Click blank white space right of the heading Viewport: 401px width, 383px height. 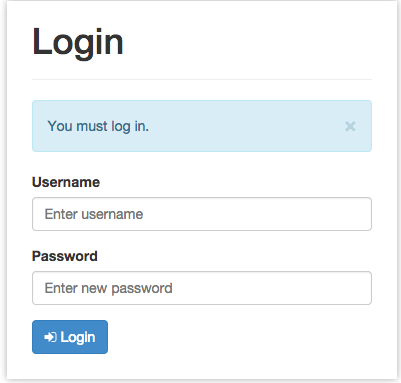248,43
